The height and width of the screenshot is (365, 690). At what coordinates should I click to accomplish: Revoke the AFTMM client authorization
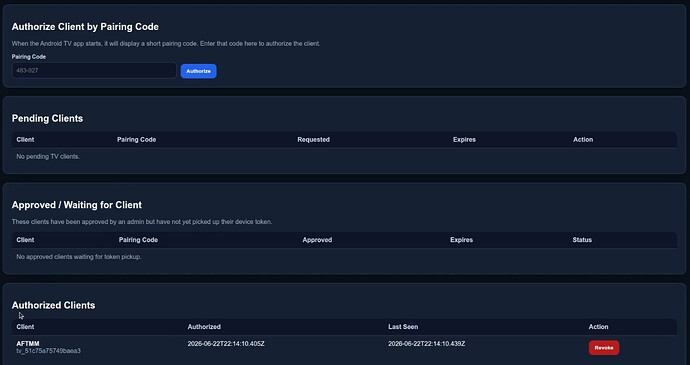coord(604,347)
